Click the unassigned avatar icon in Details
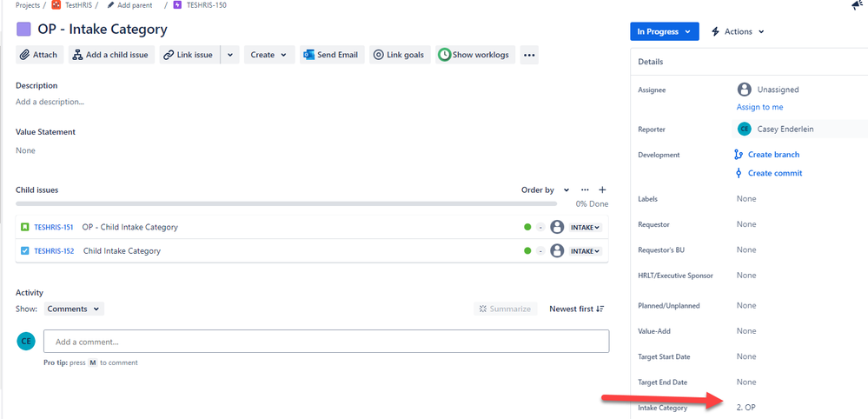 tap(745, 90)
